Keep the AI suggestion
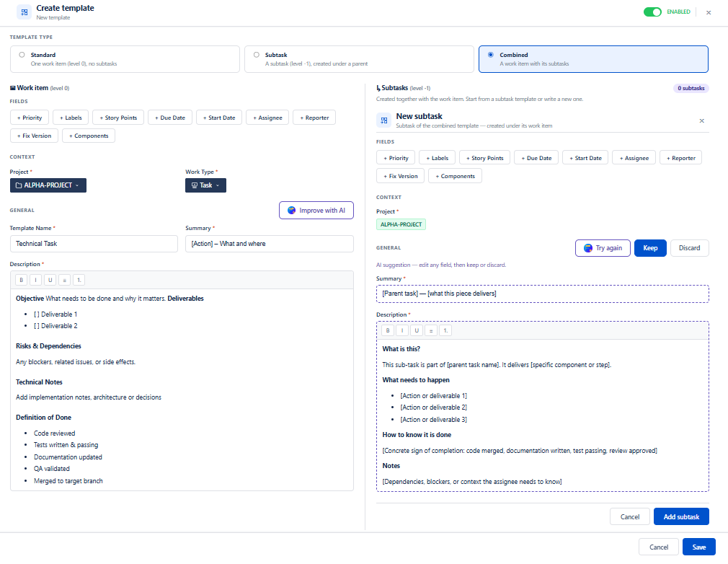This screenshot has width=728, height=564. click(x=650, y=248)
